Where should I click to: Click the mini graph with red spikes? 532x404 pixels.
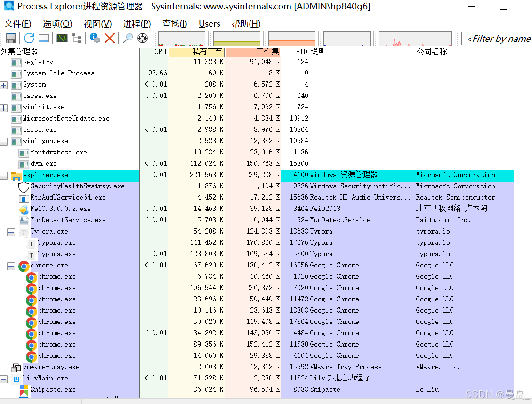415,38
